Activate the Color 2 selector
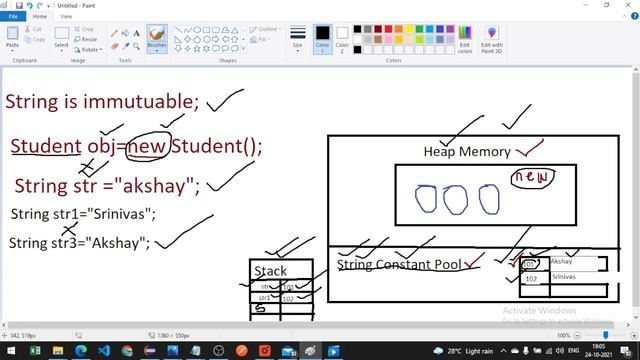This screenshot has height=360, width=640. (342, 40)
